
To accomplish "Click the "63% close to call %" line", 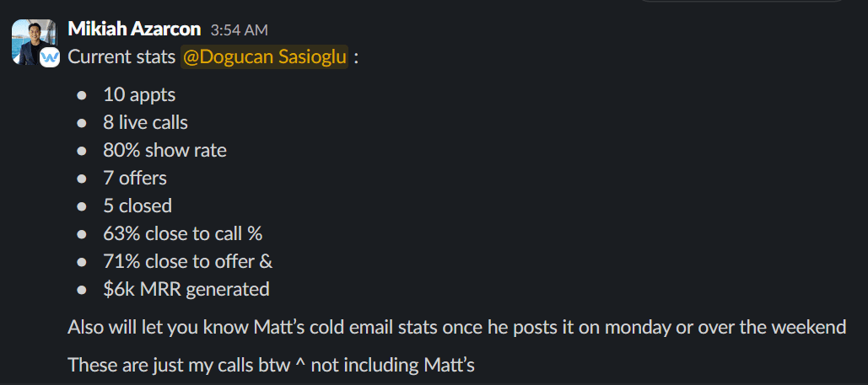I will click(183, 234).
